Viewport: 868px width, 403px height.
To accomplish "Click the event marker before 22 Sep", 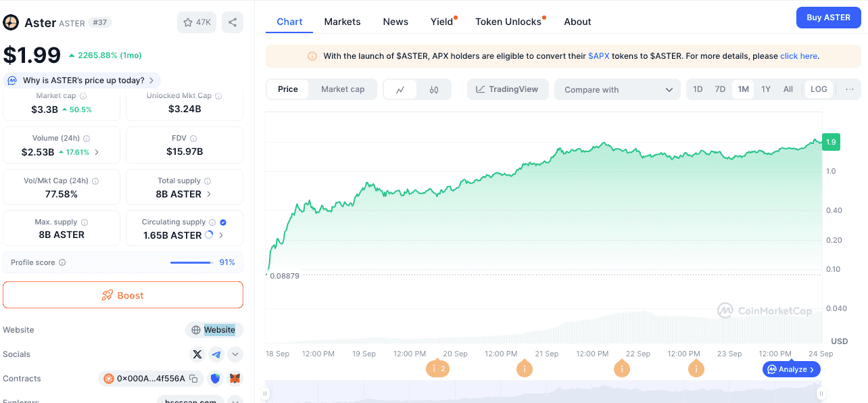I will pyautogui.click(x=621, y=369).
